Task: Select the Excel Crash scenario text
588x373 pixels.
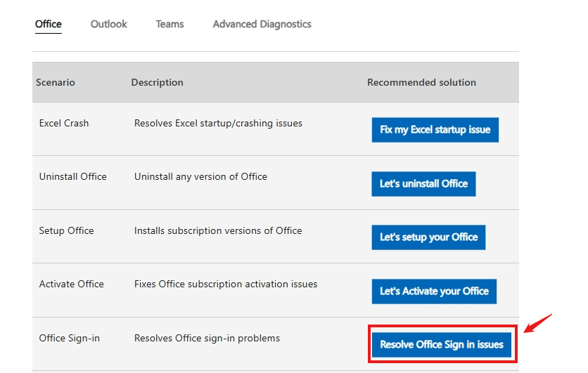Action: (64, 123)
